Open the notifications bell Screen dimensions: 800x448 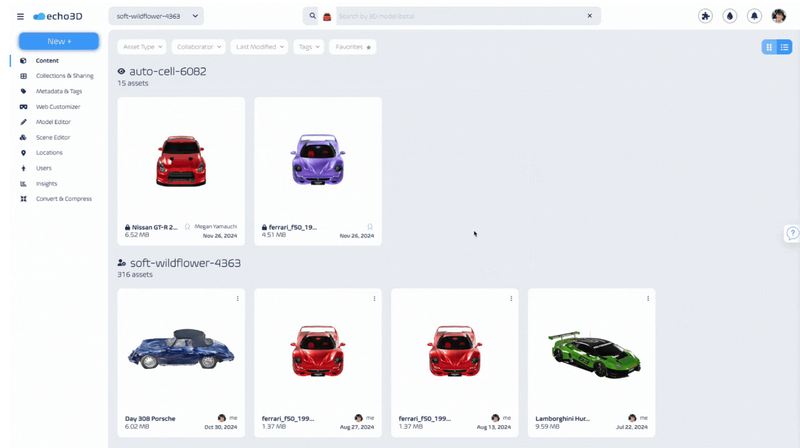(x=754, y=16)
